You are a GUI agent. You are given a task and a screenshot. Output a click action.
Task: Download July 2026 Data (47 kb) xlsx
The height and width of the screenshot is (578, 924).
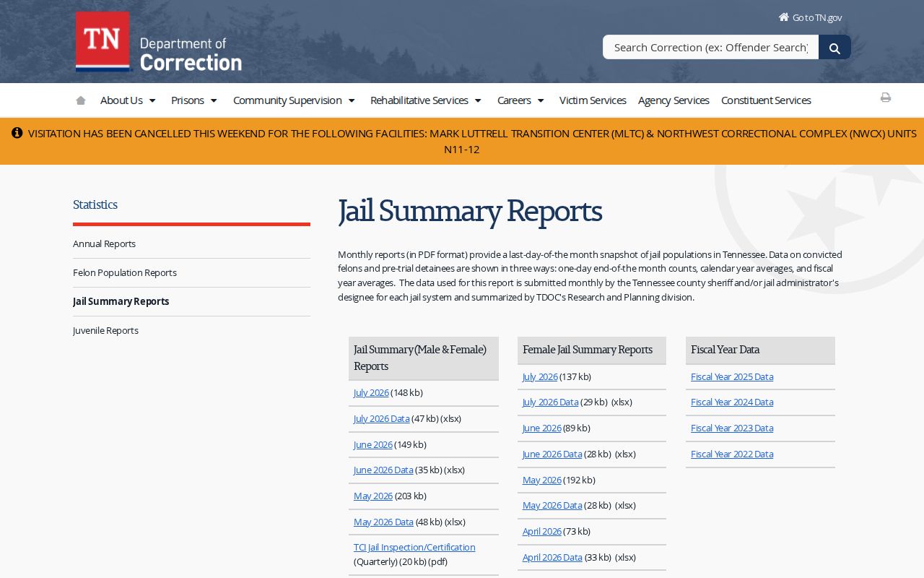pos(381,419)
